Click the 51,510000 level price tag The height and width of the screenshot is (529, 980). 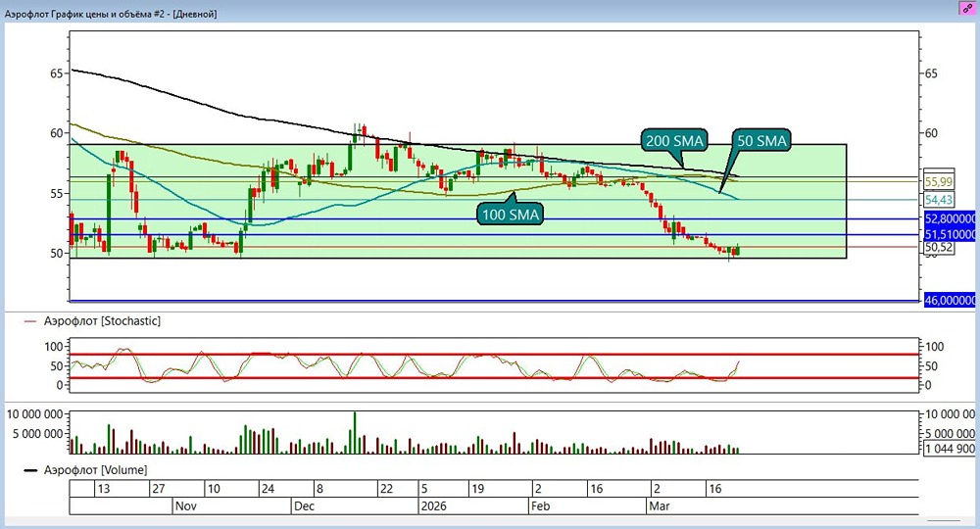coord(950,234)
